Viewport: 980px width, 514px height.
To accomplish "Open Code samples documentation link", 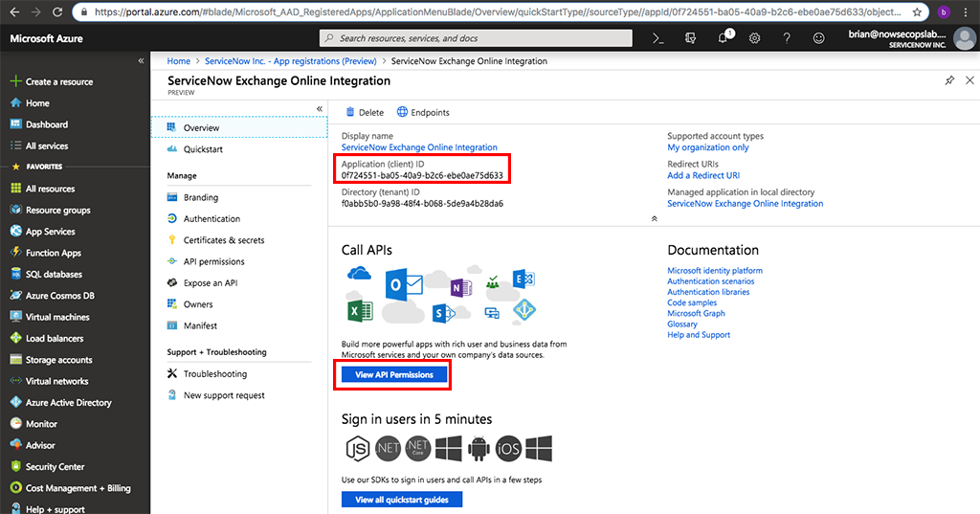I will (x=692, y=302).
